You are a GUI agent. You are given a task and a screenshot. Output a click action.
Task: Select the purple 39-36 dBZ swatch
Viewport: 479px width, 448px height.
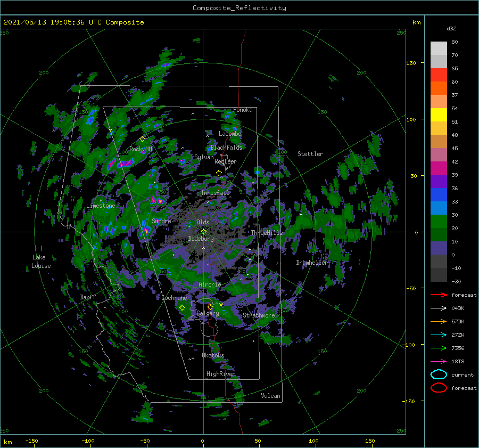[x=439, y=181]
